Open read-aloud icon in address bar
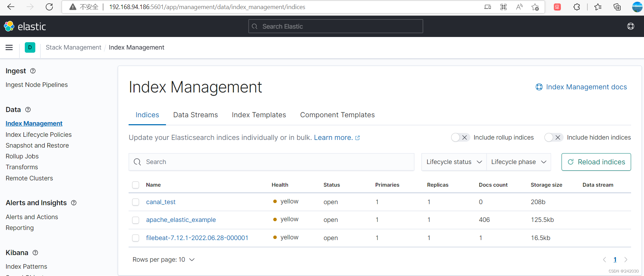 (x=519, y=7)
